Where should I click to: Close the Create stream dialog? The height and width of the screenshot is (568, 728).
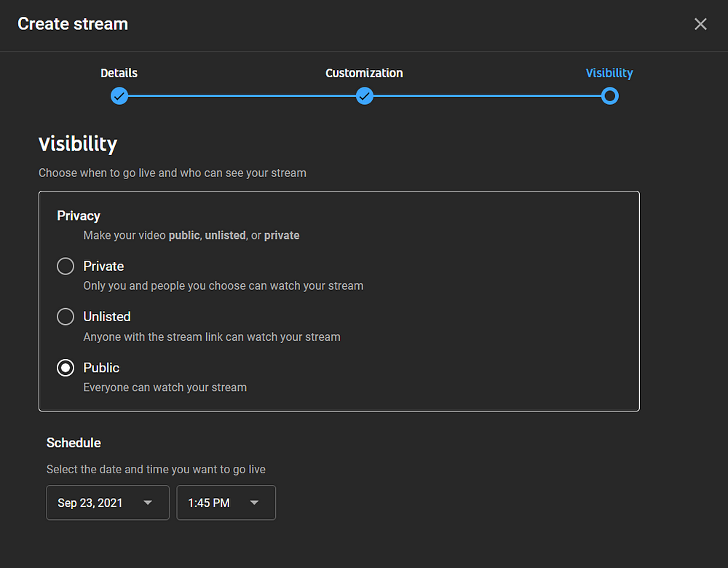coord(700,24)
